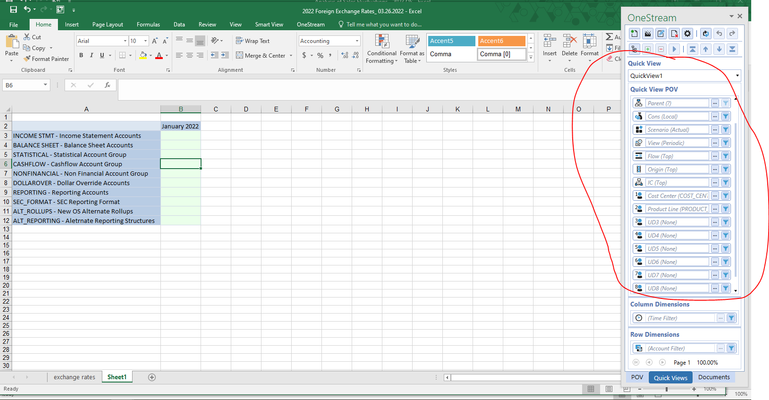
Task: Click the Cut scissors icon
Action: pyautogui.click(x=27, y=37)
